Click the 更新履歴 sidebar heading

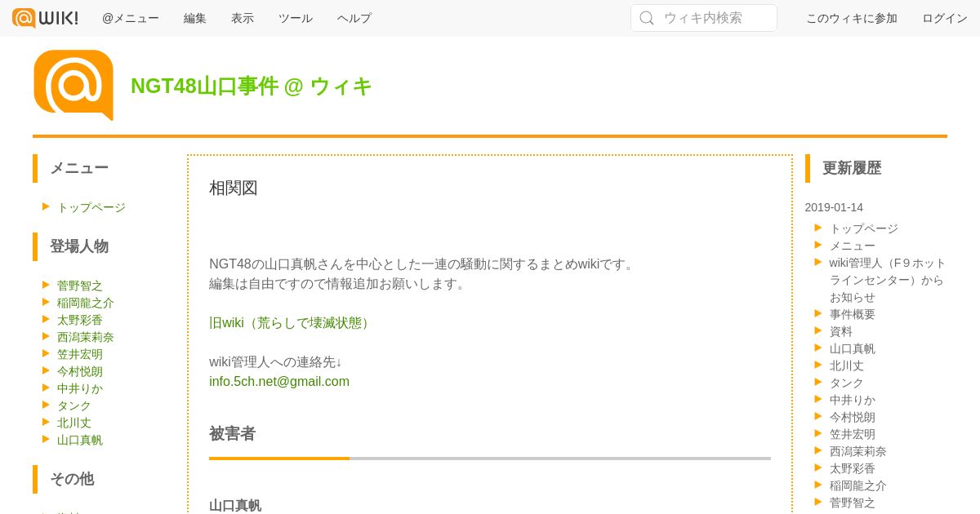852,168
